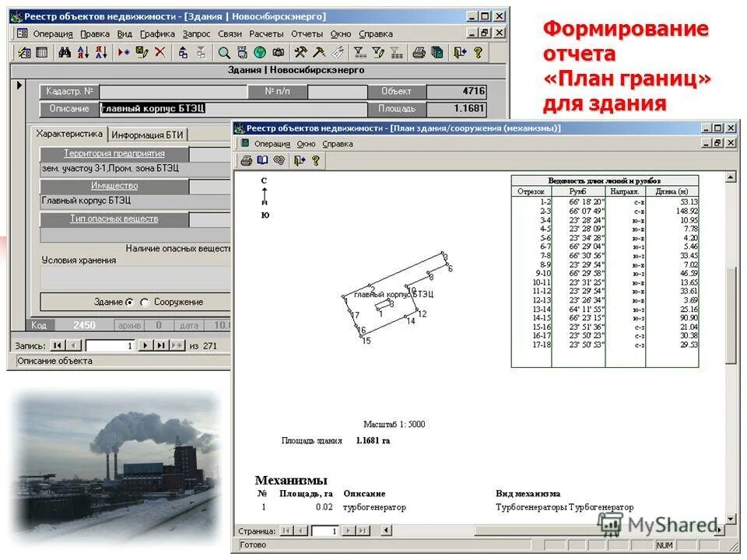This screenshot has height=560, width=747.
Task: Click the 'Масштаб 1: 5000' text
Action: click(x=394, y=425)
